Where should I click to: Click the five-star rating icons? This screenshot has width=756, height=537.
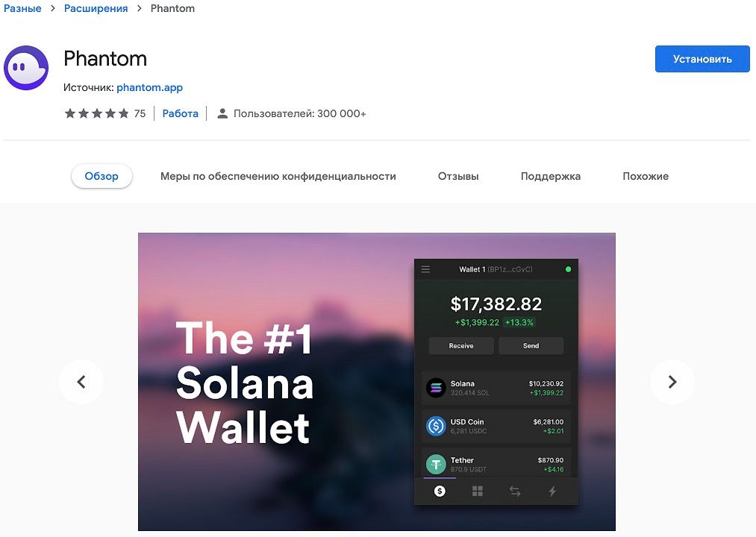coord(97,114)
